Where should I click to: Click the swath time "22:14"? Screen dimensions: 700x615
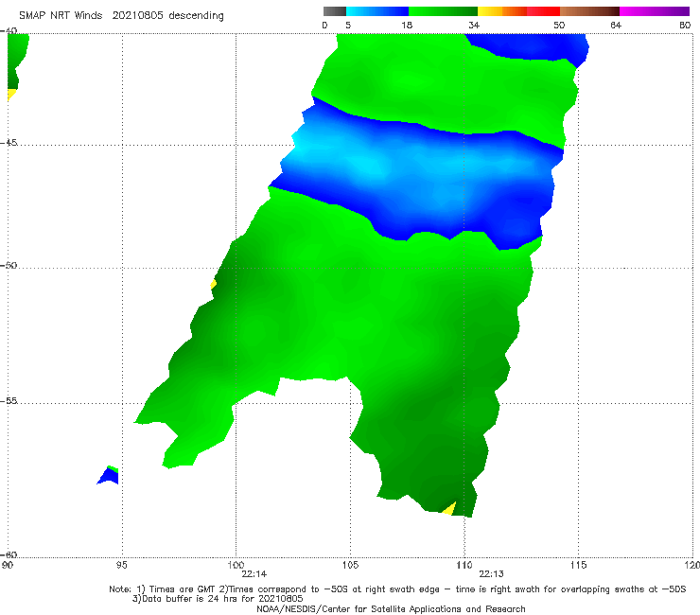point(254,574)
